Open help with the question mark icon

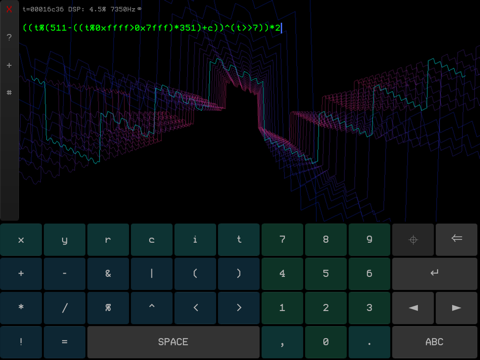pos(9,37)
